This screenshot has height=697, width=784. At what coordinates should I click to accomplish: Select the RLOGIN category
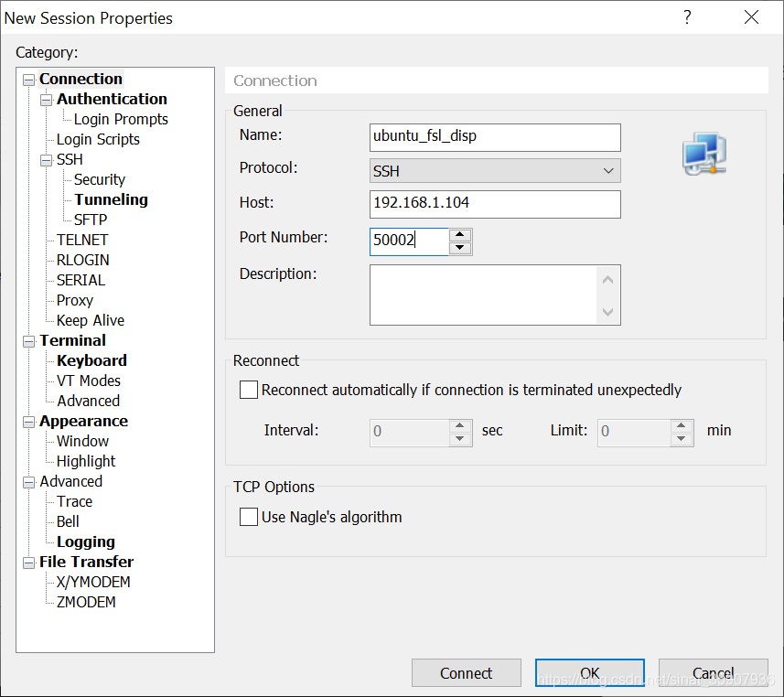83,260
